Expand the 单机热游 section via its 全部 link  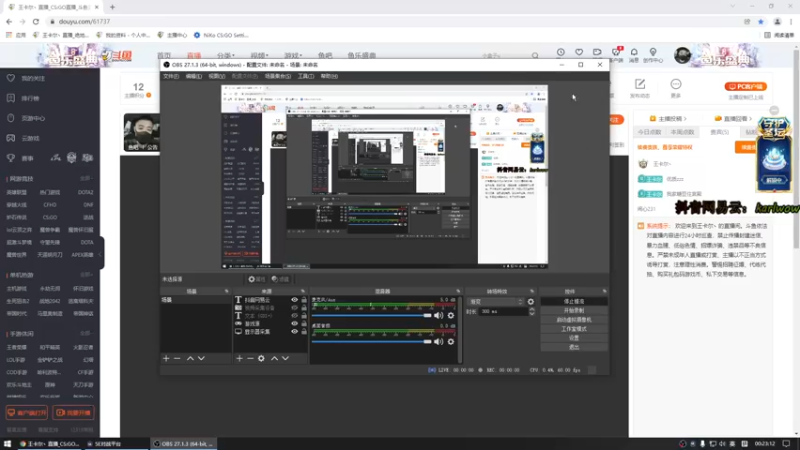pyautogui.click(x=86, y=274)
